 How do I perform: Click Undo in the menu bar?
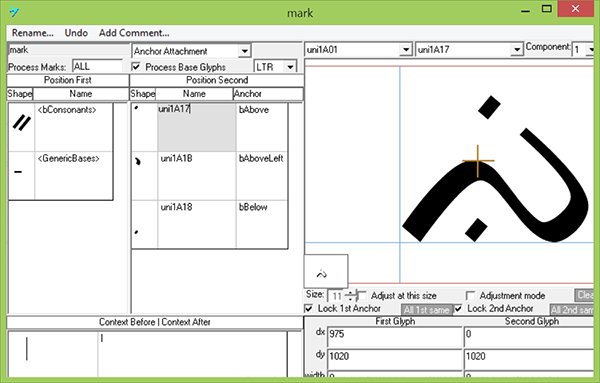click(x=76, y=33)
